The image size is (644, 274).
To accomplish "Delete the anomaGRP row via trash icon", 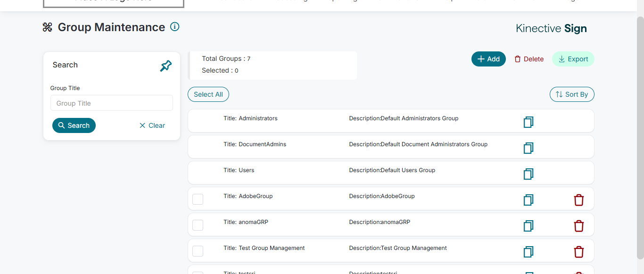I will (578, 226).
